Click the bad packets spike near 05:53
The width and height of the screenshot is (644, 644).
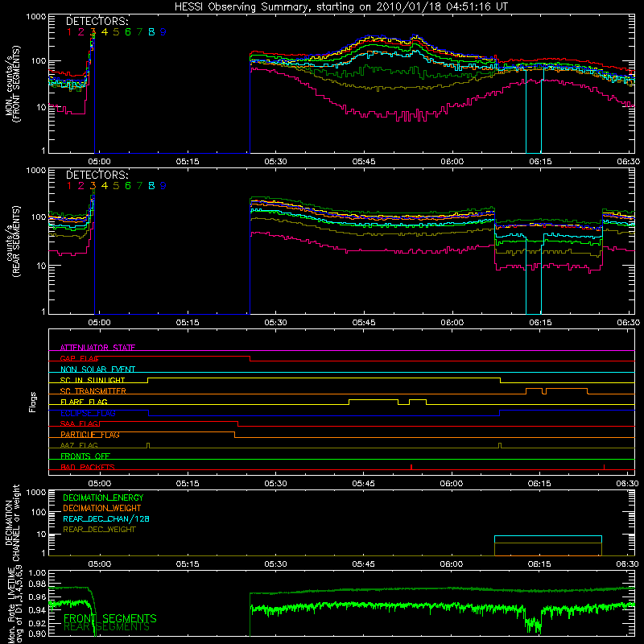411,467
